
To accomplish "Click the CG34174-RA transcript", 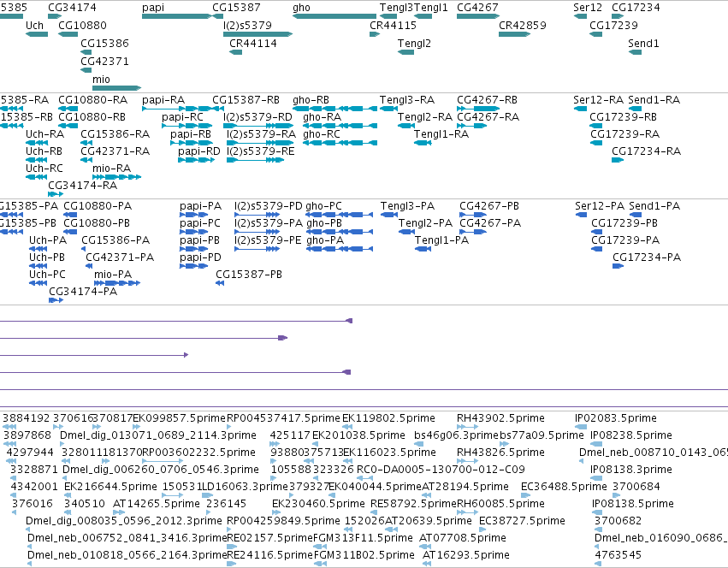I will point(56,194).
